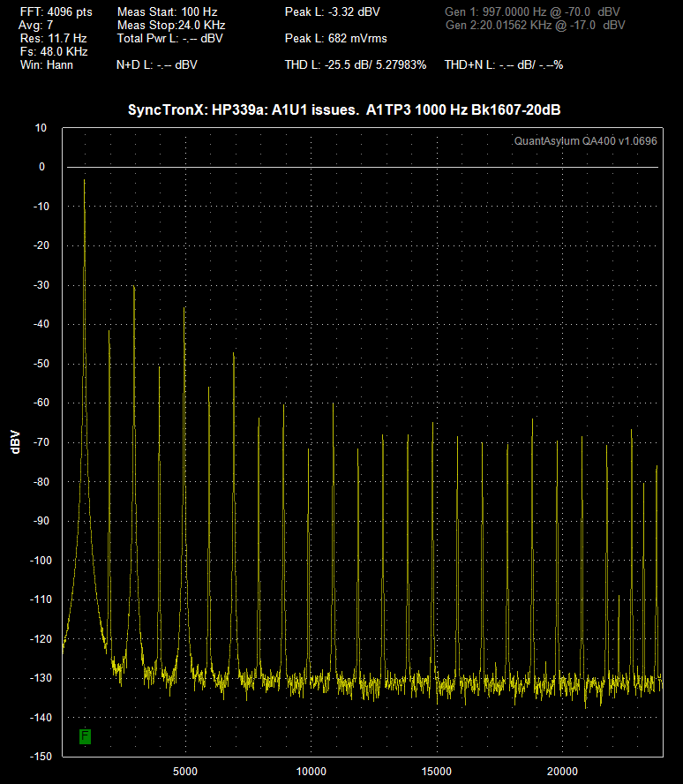Image resolution: width=683 pixels, height=784 pixels.
Task: Click the dBV vertical axis label
Action: pos(16,442)
